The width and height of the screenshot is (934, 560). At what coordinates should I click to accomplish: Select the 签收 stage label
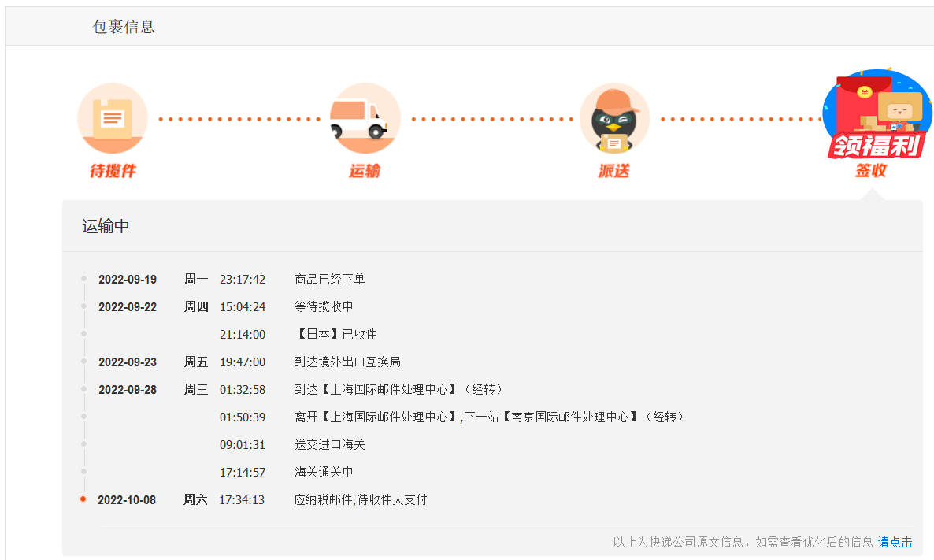[x=871, y=170]
